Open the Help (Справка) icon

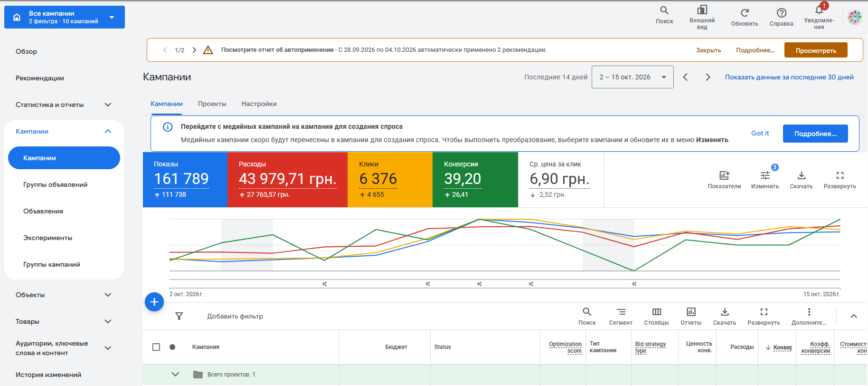(x=782, y=13)
